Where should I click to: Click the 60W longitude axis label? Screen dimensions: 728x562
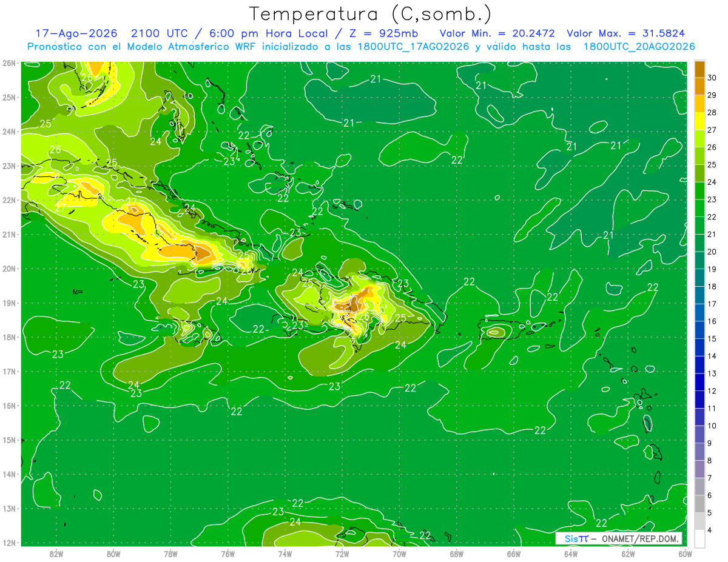(684, 554)
